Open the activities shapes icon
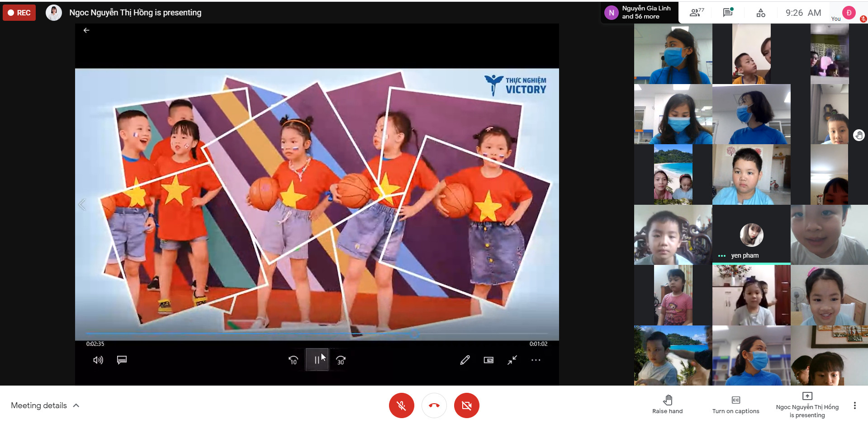This screenshot has width=868, height=424. pos(761,13)
